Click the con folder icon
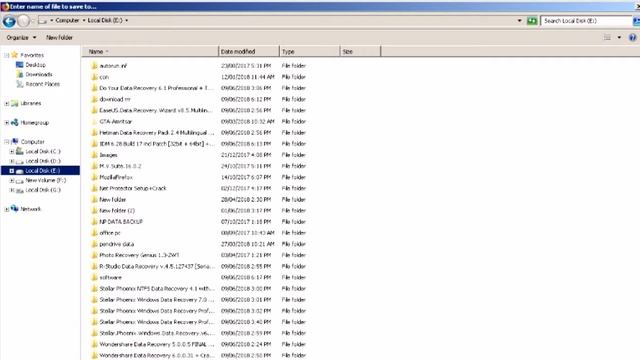The image size is (640, 360). [94, 77]
